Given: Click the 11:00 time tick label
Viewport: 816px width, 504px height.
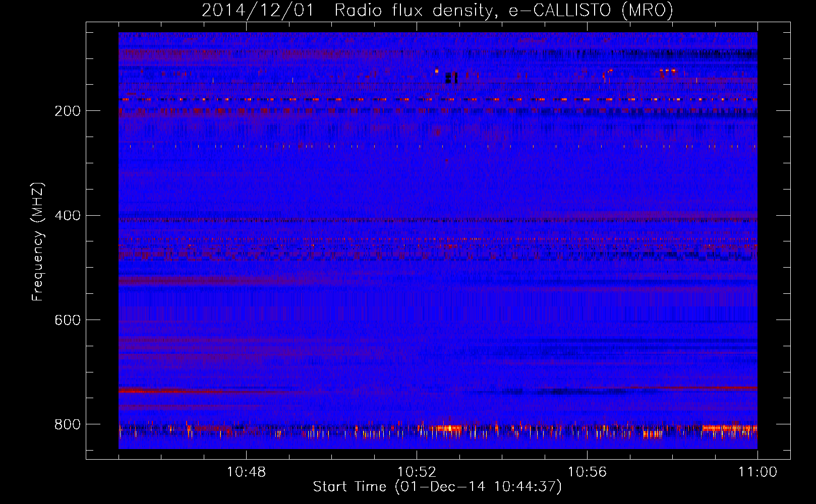Looking at the screenshot, I should click(757, 472).
